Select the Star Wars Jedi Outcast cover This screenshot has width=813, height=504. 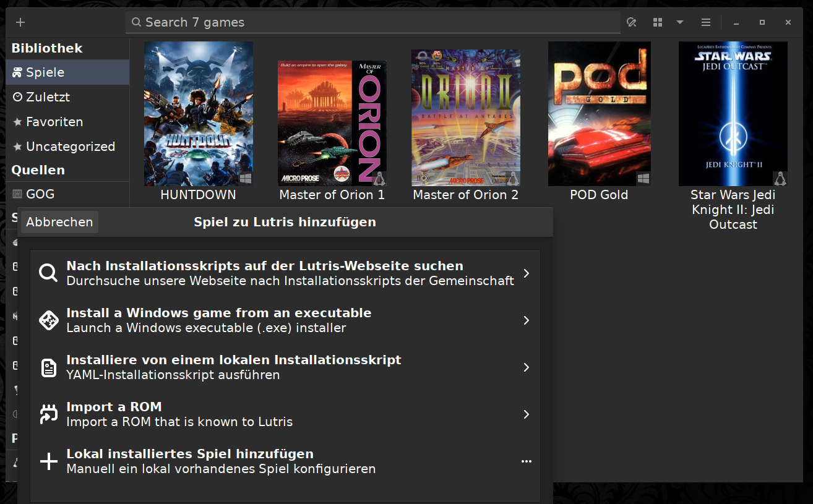pos(733,114)
